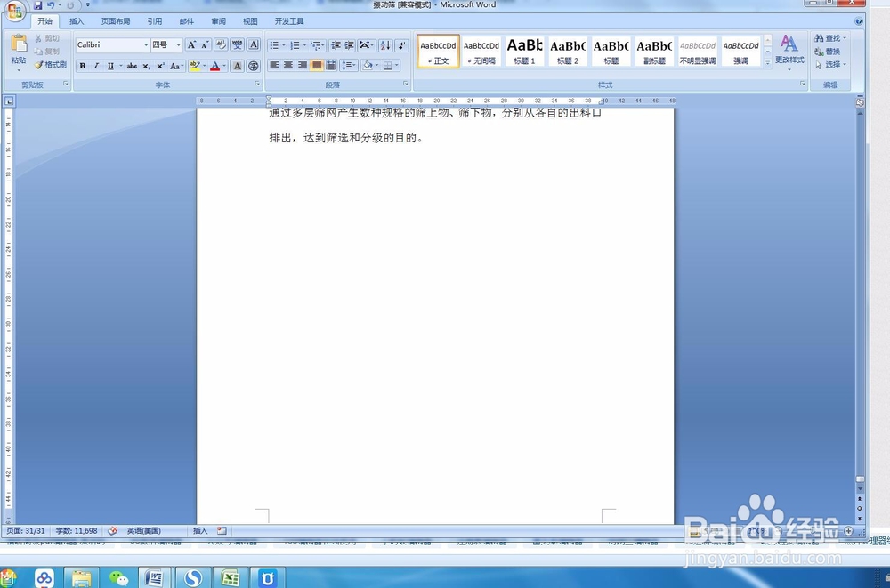Set paragraph to Center alignment
This screenshot has height=588, width=890.
point(288,65)
